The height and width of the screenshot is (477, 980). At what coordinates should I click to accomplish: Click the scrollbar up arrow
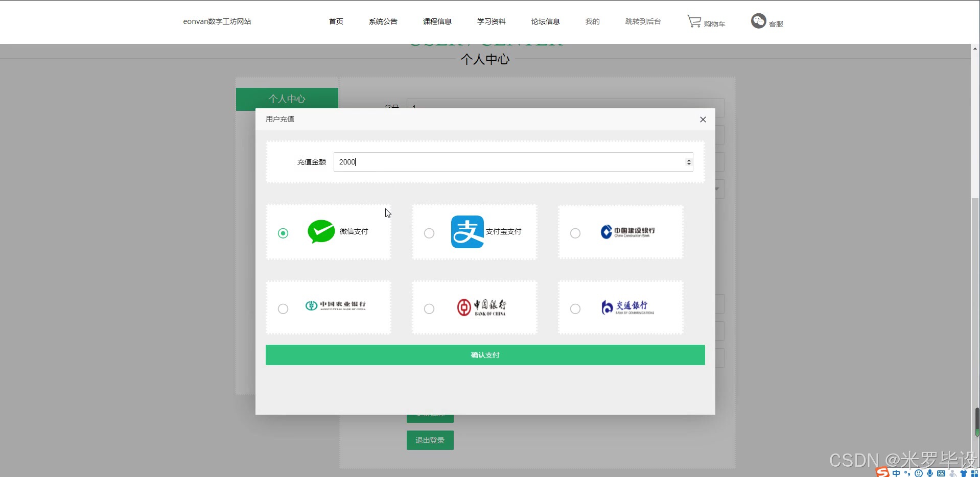[975, 49]
